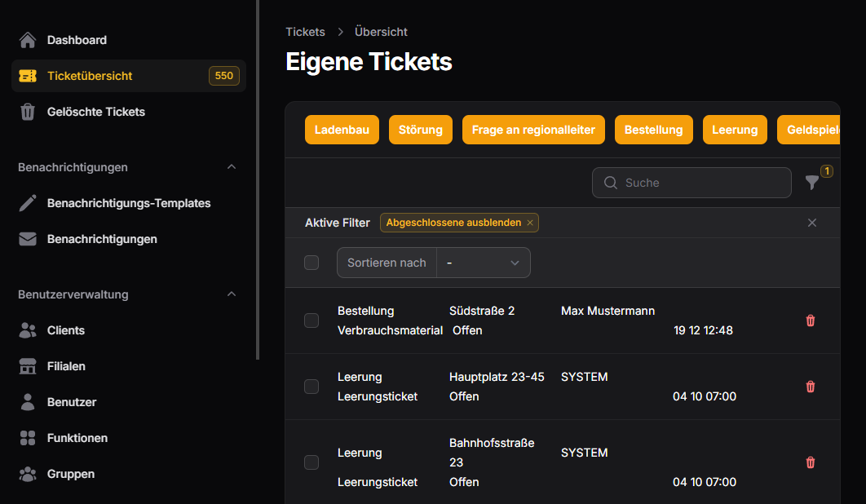Click the search magnifier icon

[610, 183]
